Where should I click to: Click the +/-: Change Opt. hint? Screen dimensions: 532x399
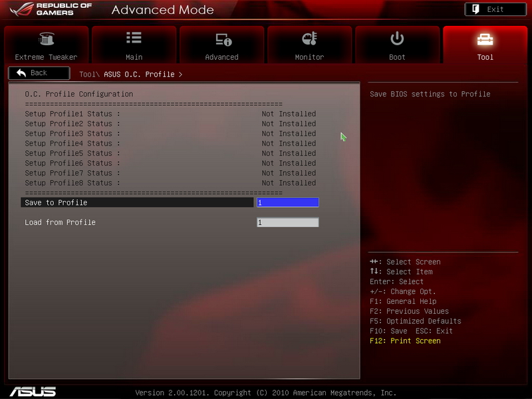point(403,291)
